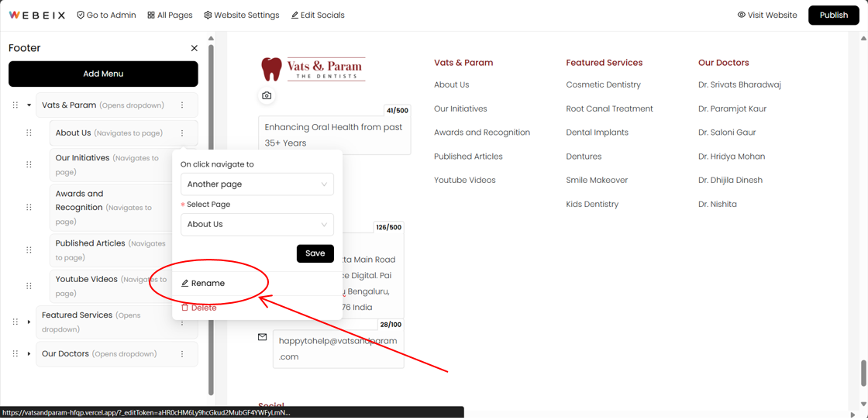Click Root Canal Treatment link
The width and height of the screenshot is (868, 420).
[609, 108]
